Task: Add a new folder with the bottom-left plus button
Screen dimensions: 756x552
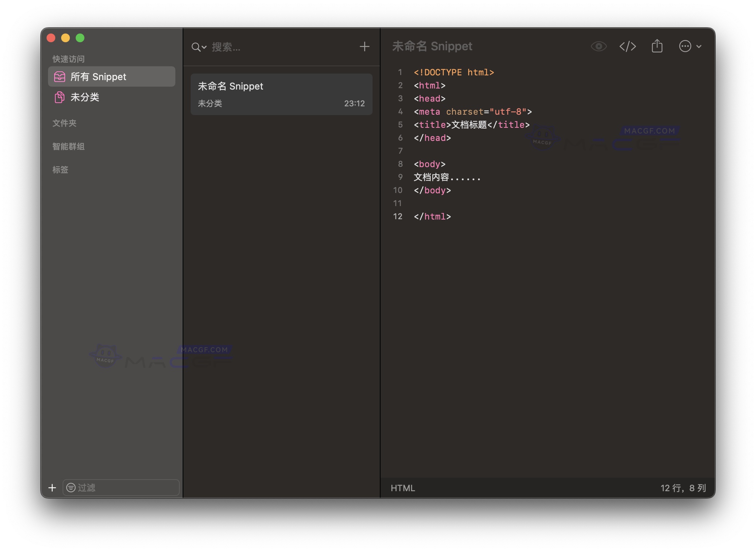Action: [x=52, y=488]
